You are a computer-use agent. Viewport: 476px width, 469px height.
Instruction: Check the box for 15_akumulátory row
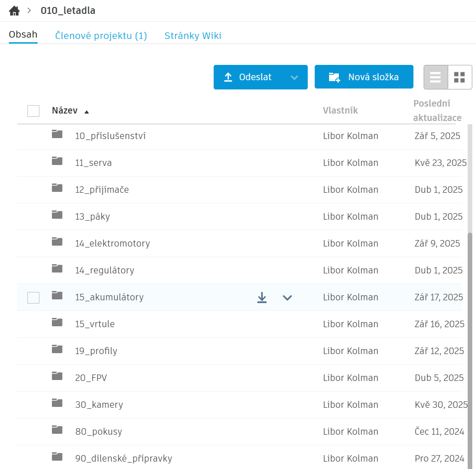(x=33, y=298)
